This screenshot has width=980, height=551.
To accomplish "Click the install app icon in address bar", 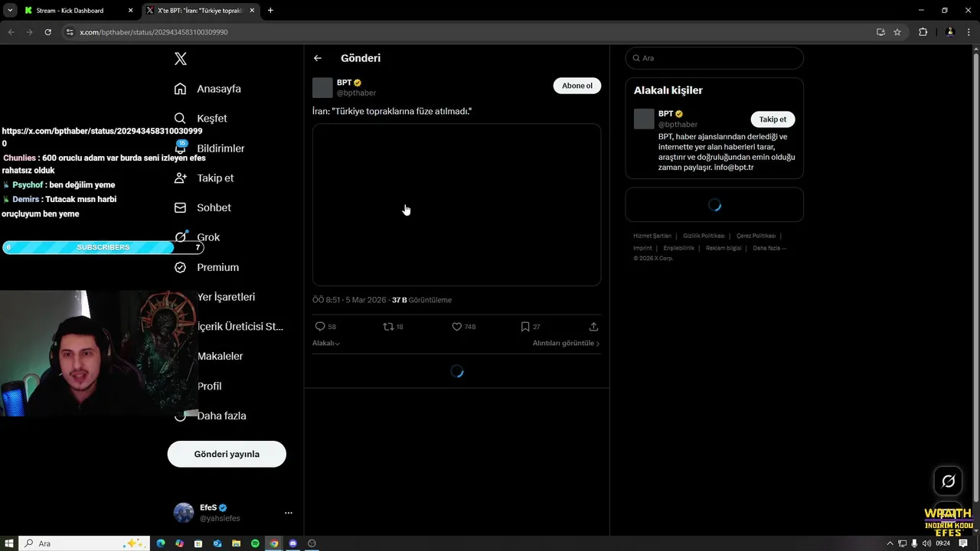I will [x=880, y=32].
